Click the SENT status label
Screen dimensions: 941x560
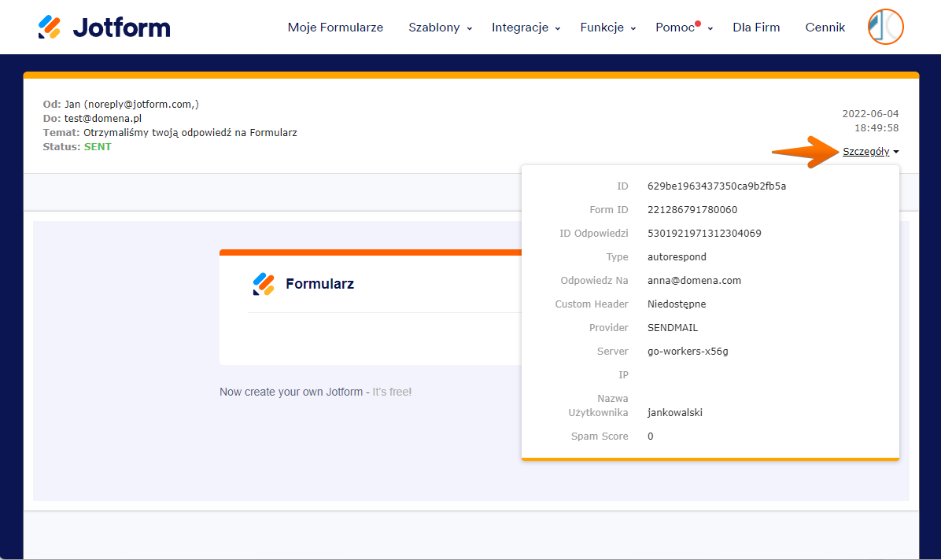click(98, 146)
